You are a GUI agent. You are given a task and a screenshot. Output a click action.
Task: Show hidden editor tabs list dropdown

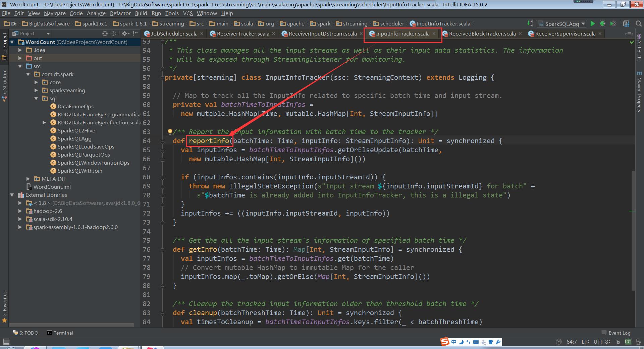coord(629,34)
